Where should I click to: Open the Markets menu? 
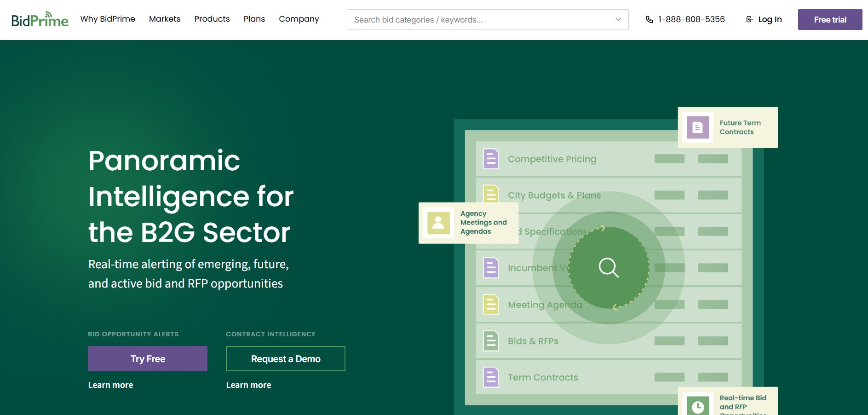point(165,19)
